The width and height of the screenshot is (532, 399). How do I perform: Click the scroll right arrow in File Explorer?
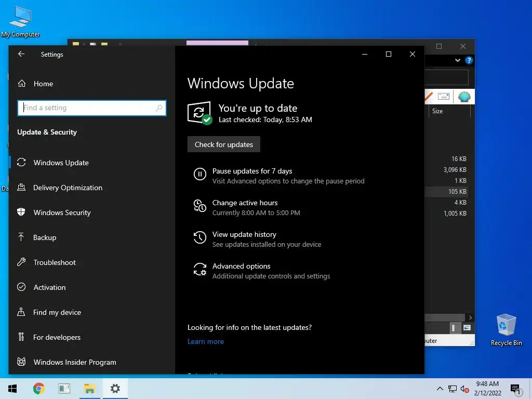(470, 317)
